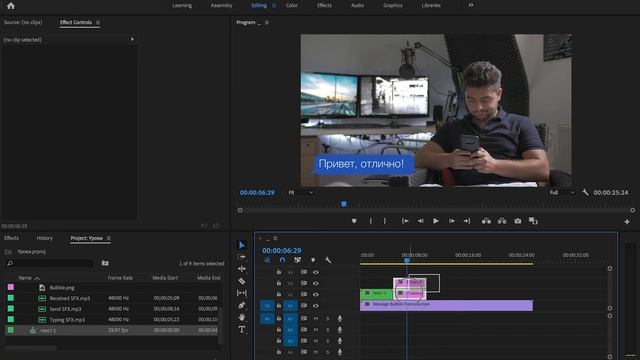The height and width of the screenshot is (360, 640).
Task: Open timeline display settings wrench
Action: tap(328, 260)
